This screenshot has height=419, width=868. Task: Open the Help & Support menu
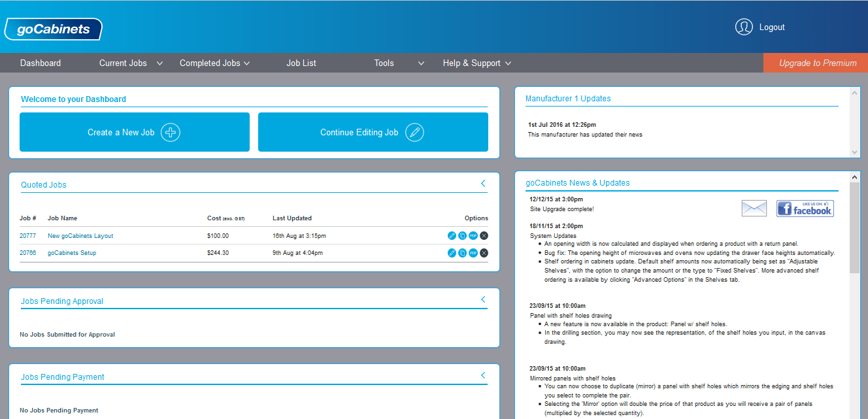point(476,63)
